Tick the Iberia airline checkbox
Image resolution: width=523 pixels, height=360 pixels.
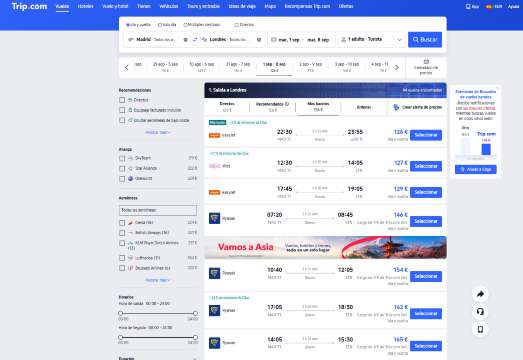tap(122, 223)
